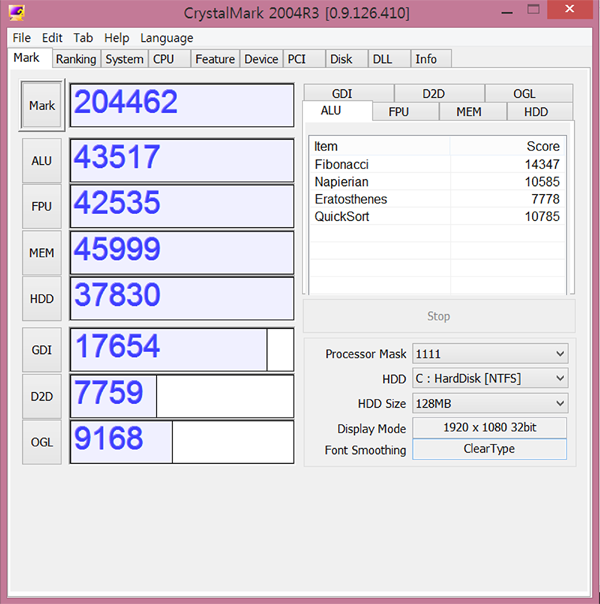Open the Language menu
Screen dimensions: 600x604
tap(167, 38)
